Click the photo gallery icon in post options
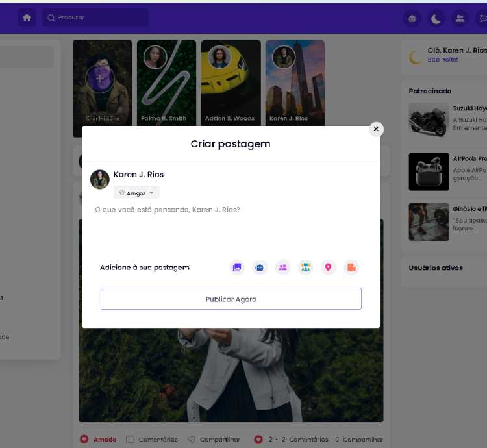The width and height of the screenshot is (487, 448). [237, 267]
